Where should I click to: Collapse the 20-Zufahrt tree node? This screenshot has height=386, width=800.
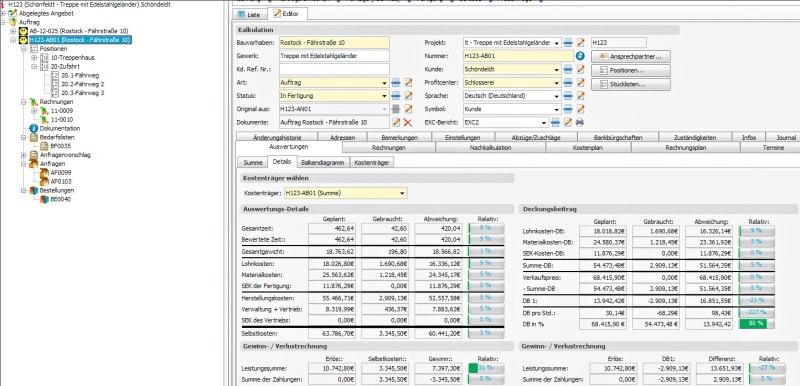34,66
